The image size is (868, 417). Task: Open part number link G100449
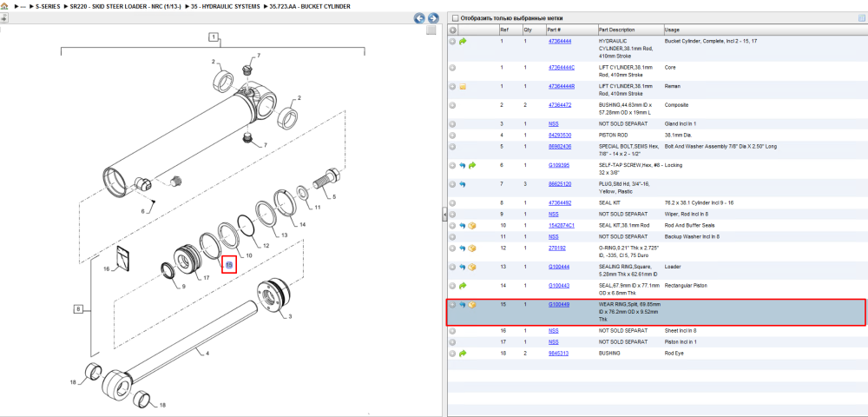point(559,305)
